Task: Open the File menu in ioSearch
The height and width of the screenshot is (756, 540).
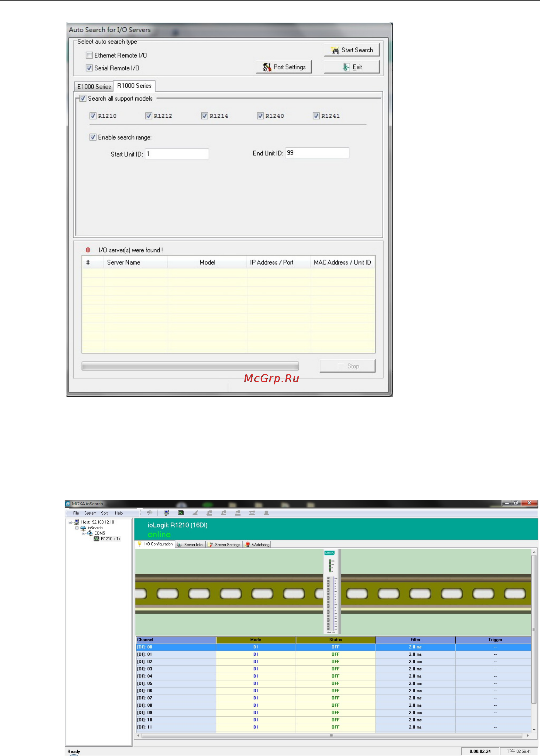Action: pos(76,513)
